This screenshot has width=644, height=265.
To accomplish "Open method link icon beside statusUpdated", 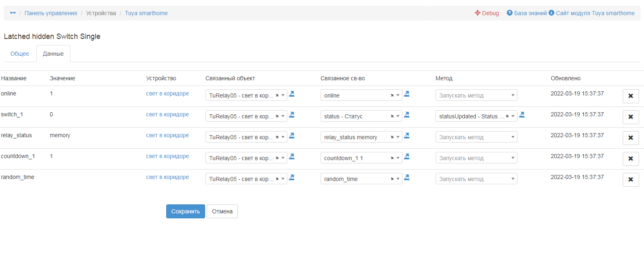I will pos(522,115).
